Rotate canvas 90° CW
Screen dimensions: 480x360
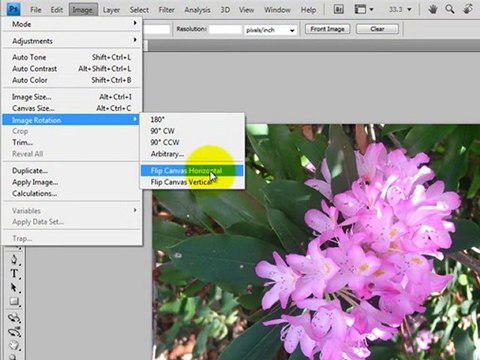pyautogui.click(x=192, y=131)
